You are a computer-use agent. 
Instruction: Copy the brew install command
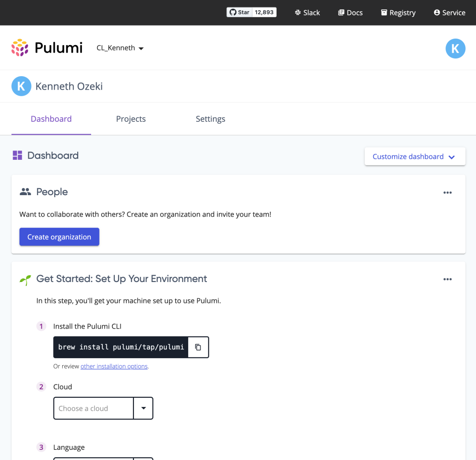point(198,347)
